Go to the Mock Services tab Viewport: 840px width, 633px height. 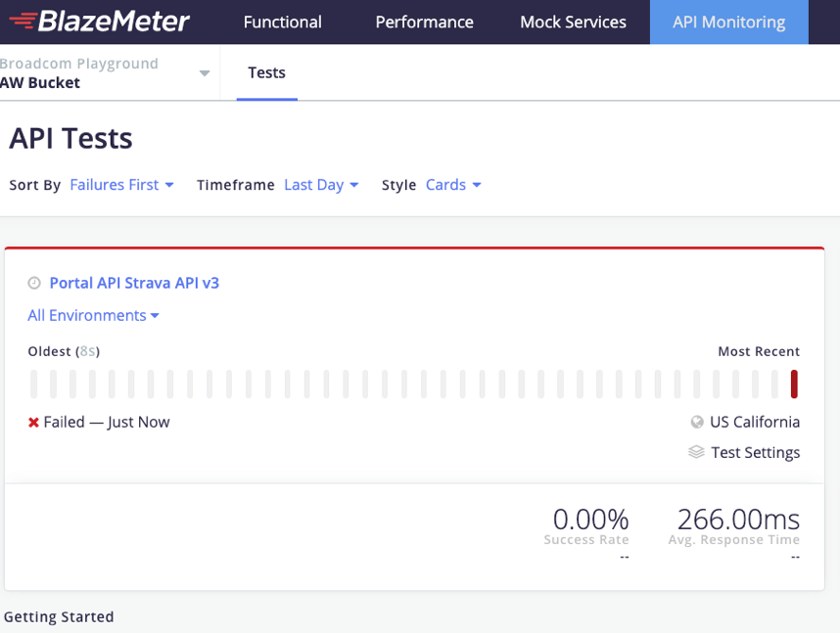(573, 22)
